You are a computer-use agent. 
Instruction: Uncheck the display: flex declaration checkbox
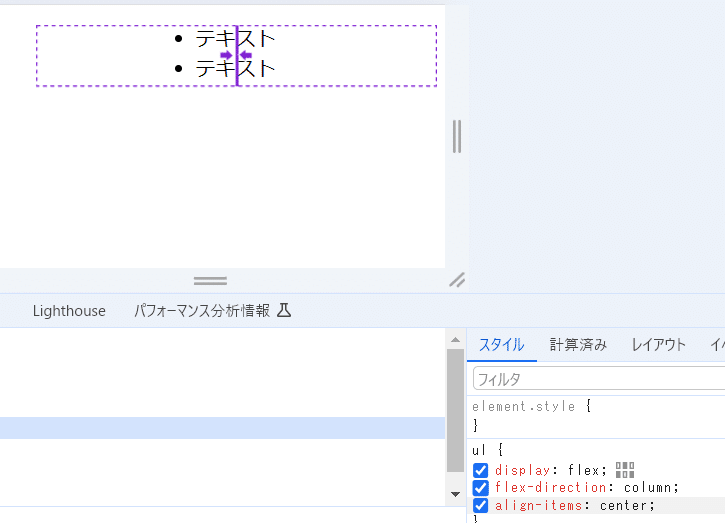tap(480, 470)
